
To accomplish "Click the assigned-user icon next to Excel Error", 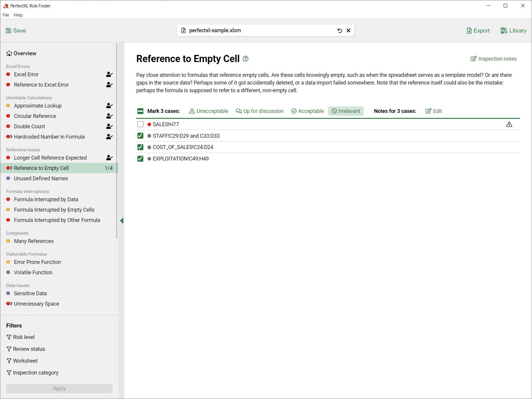I will (109, 74).
